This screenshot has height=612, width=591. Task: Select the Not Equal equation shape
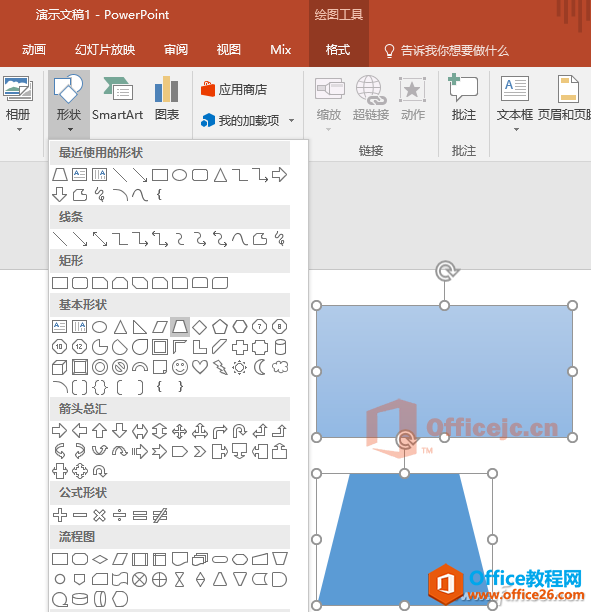[160, 515]
